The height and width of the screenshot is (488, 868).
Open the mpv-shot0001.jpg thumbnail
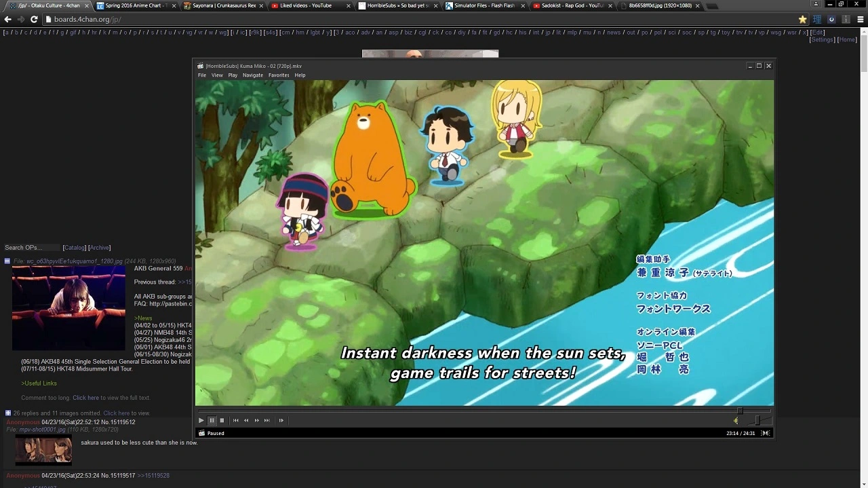[43, 450]
